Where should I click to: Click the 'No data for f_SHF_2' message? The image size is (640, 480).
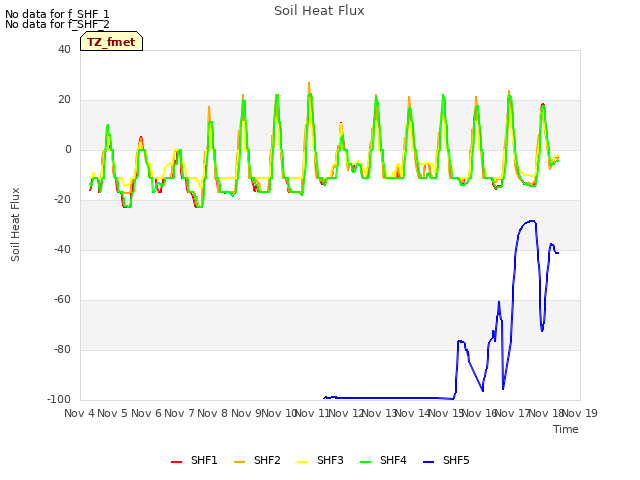pos(57,24)
